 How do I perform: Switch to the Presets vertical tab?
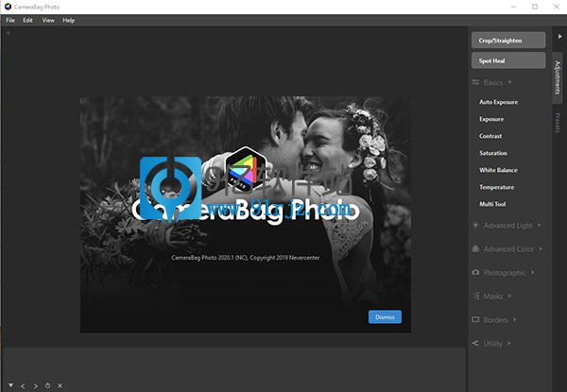(x=558, y=123)
